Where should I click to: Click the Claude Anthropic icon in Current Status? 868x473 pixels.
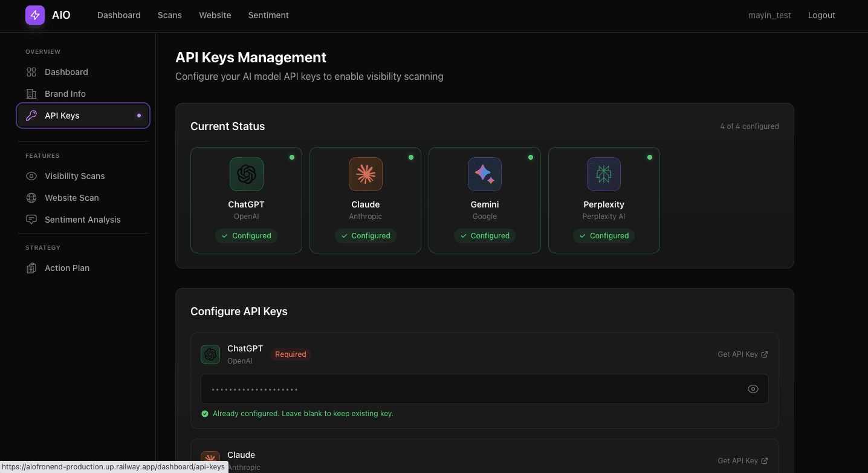tap(365, 174)
